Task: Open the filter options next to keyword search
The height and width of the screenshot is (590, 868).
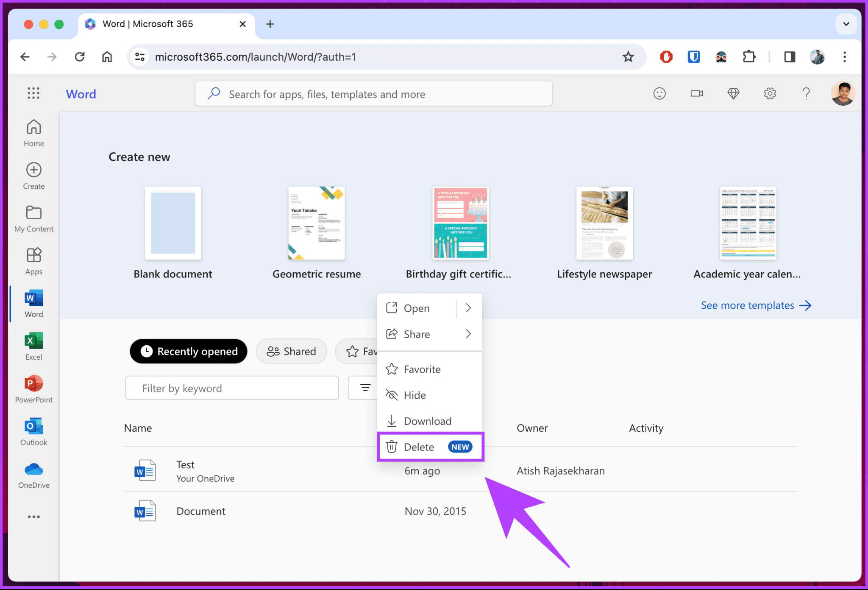Action: 364,388
